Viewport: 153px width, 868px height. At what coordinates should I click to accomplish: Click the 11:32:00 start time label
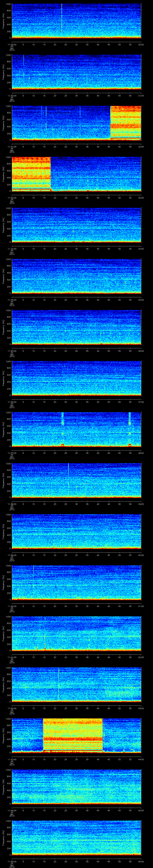12,197
